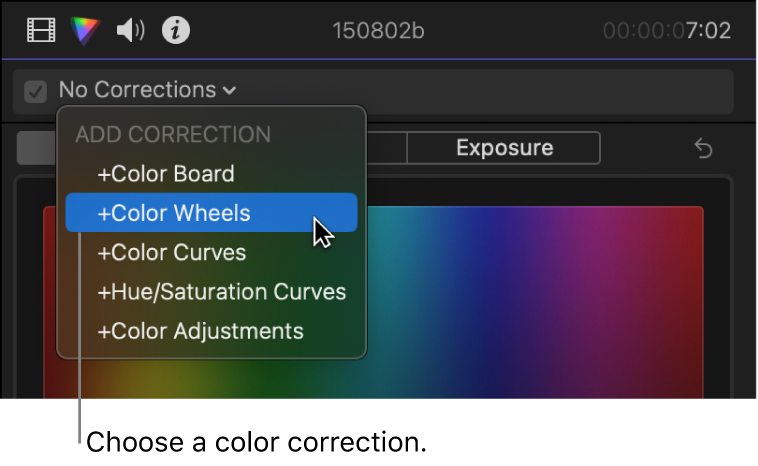Choose +Color Board from the menu
This screenshot has width=758, height=466.
coord(165,173)
